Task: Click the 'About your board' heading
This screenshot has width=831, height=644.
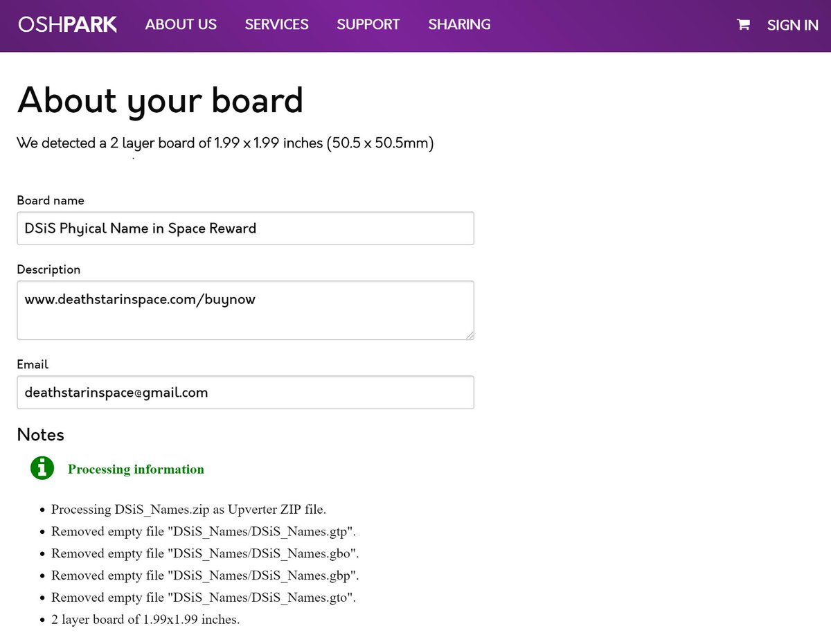Action: click(160, 100)
